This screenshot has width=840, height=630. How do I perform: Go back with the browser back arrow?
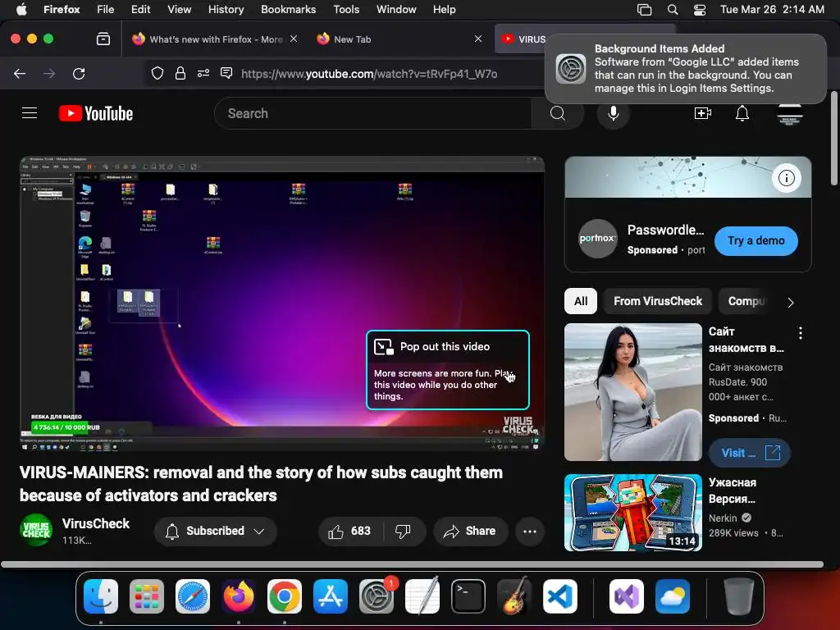(20, 73)
